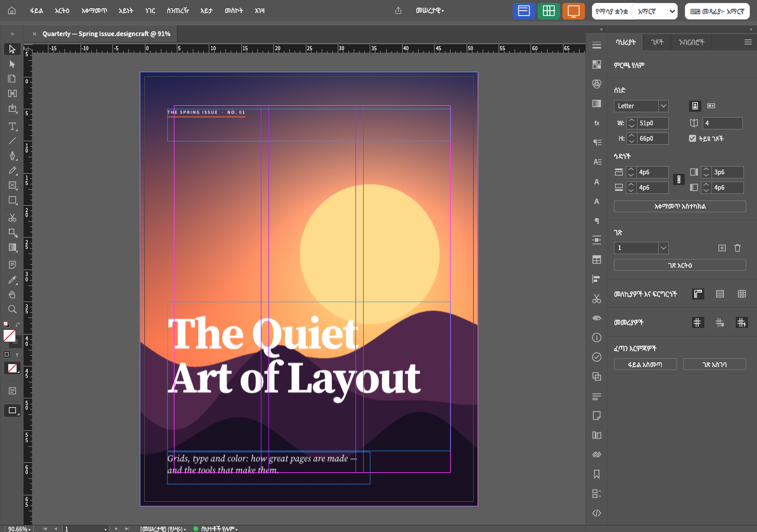This screenshot has height=532, width=757.
Task: Select the Line tool
Action: pos(12,141)
